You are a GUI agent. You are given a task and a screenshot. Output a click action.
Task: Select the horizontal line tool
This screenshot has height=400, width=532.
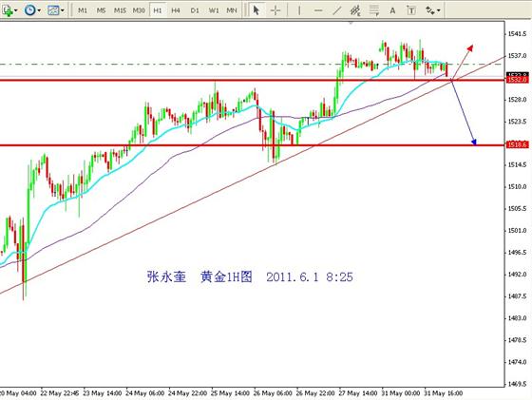[x=318, y=10]
